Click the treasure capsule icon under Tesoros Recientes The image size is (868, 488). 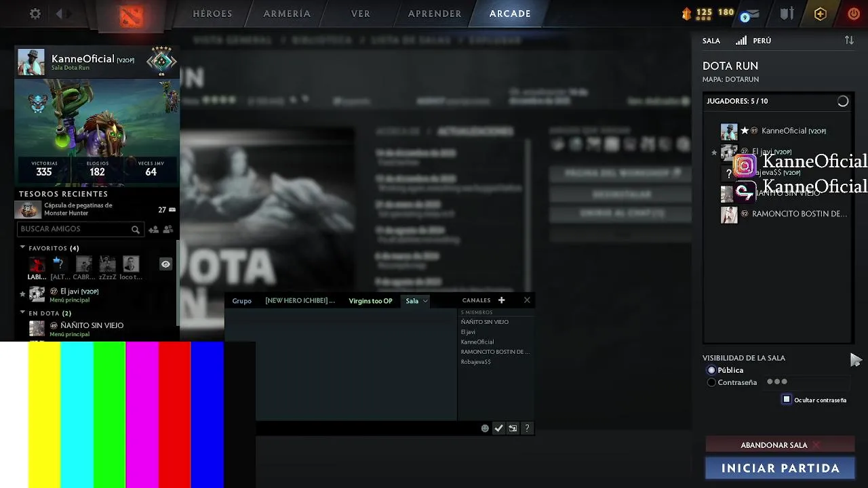click(28, 209)
